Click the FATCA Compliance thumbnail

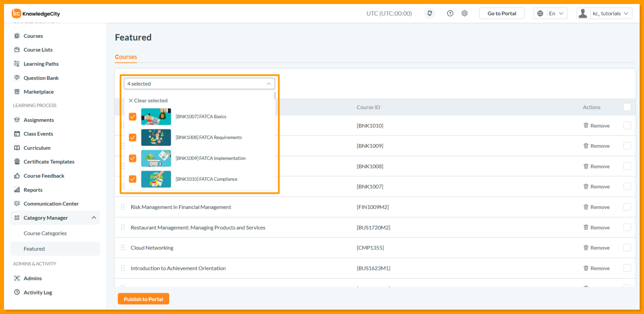click(156, 179)
